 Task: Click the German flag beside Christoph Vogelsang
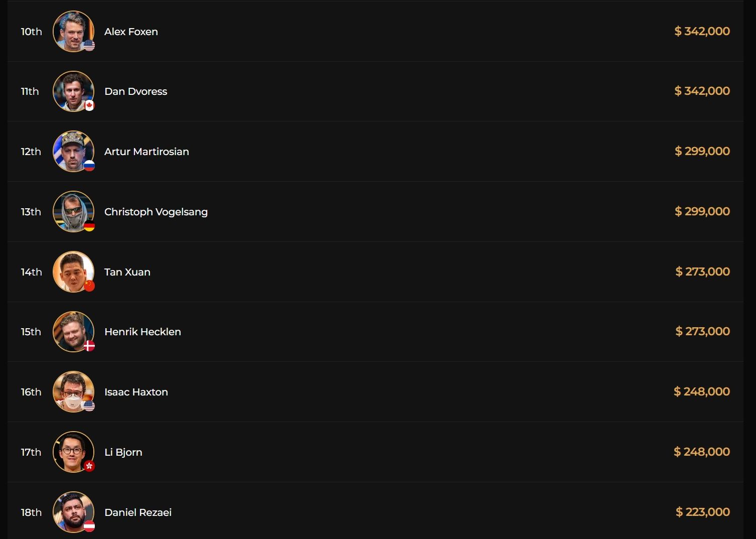pyautogui.click(x=89, y=226)
